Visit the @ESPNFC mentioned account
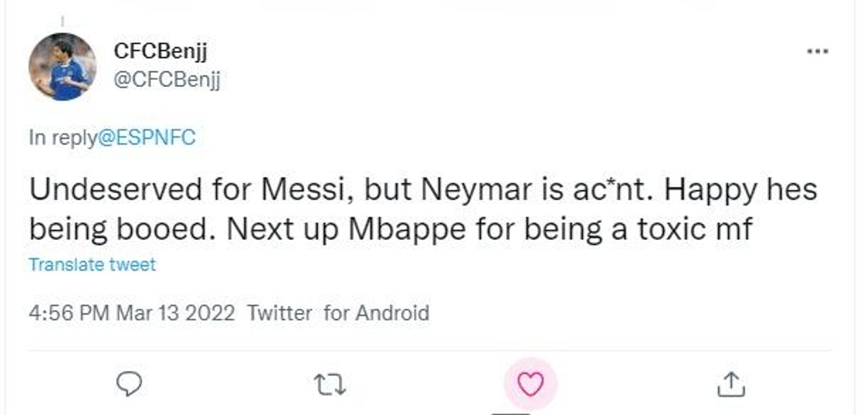Screen dimensions: 868x415 146,137
